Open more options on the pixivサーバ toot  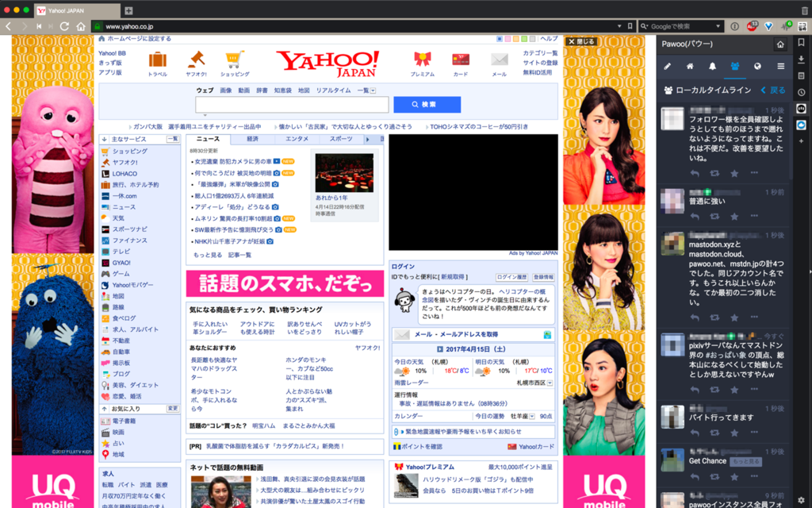pos(754,389)
